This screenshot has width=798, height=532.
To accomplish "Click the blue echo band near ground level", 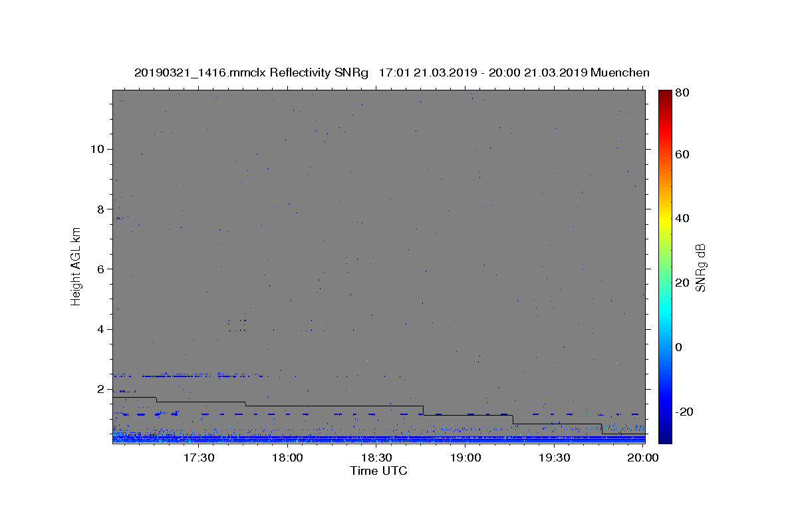I will tap(379, 439).
